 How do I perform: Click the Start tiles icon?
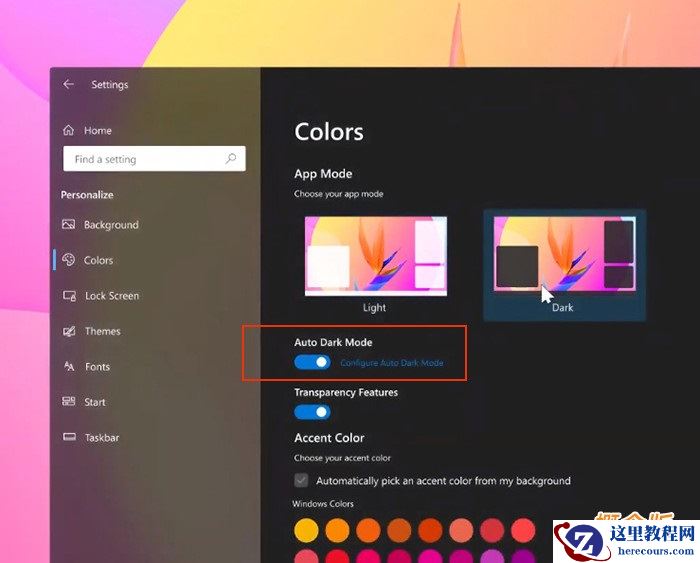[x=69, y=401]
